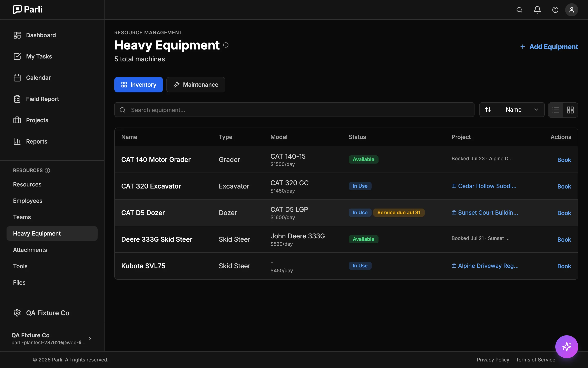Switch to list view
Image resolution: width=588 pixels, height=368 pixels.
pyautogui.click(x=556, y=110)
